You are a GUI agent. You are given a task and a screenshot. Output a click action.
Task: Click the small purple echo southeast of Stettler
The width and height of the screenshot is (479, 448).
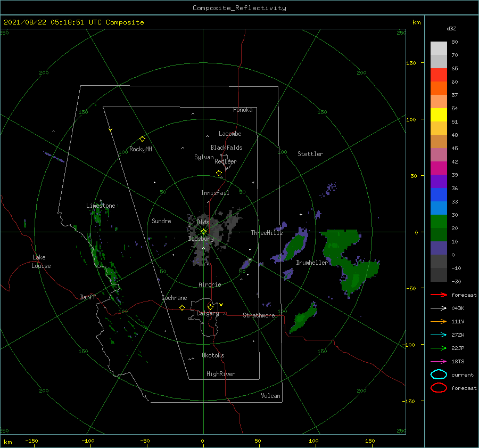328,190
